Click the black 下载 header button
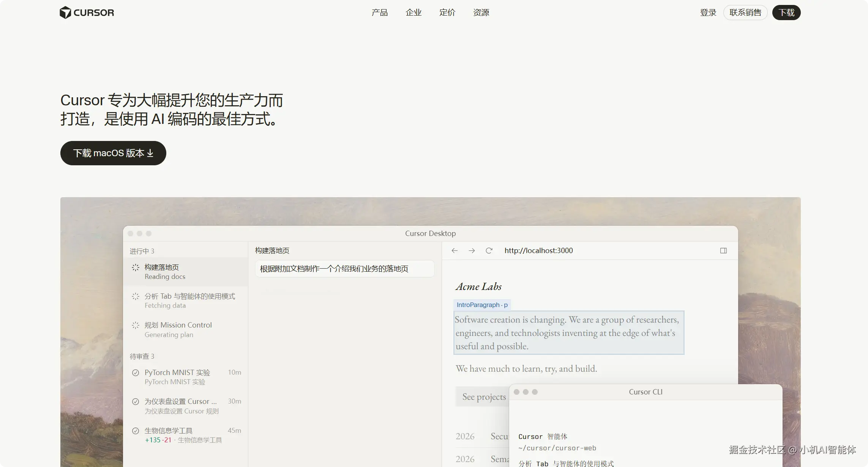Image resolution: width=868 pixels, height=467 pixels. click(786, 13)
